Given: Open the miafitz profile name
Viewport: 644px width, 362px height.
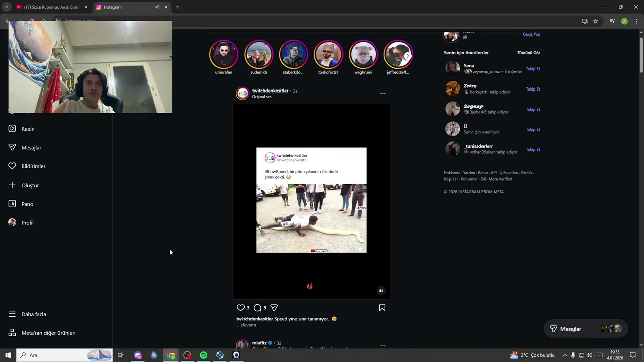Looking at the screenshot, I should [x=259, y=343].
